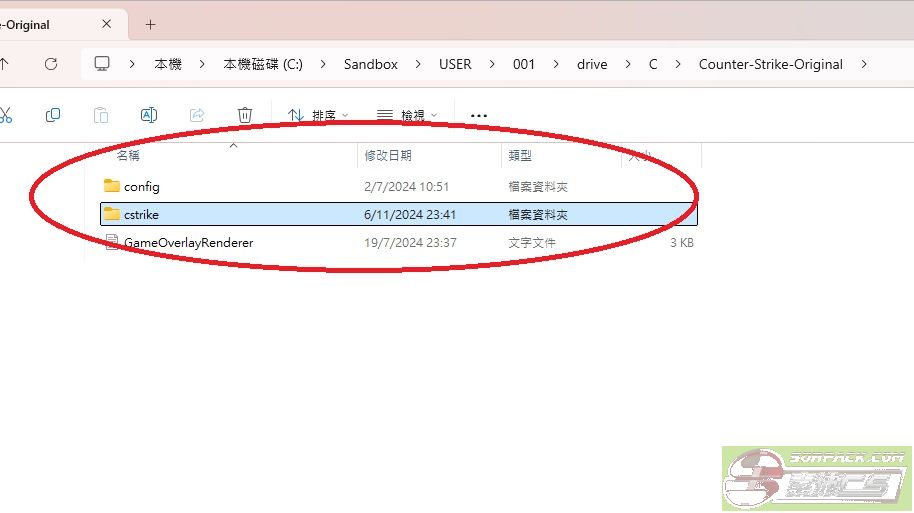
Task: Open the See more ellipsis menu
Action: pos(479,115)
